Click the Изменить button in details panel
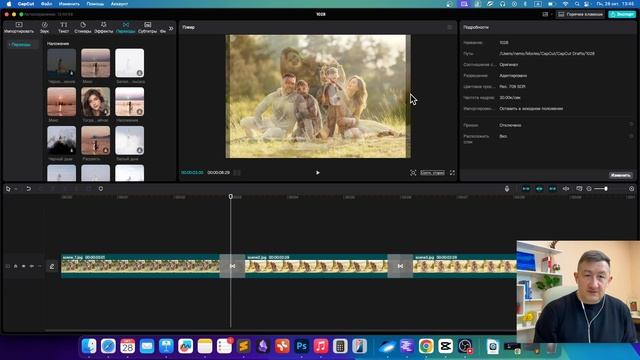 (620, 175)
